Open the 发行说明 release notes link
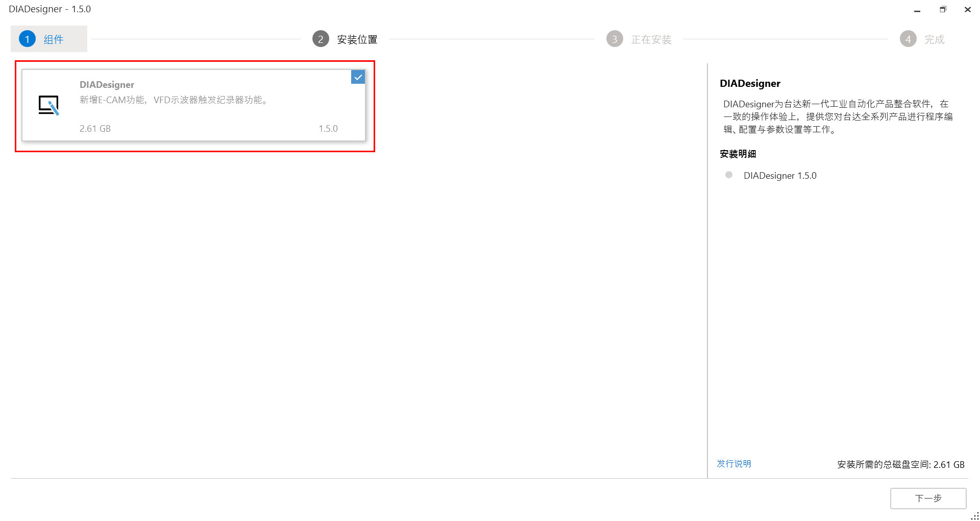 pyautogui.click(x=733, y=463)
